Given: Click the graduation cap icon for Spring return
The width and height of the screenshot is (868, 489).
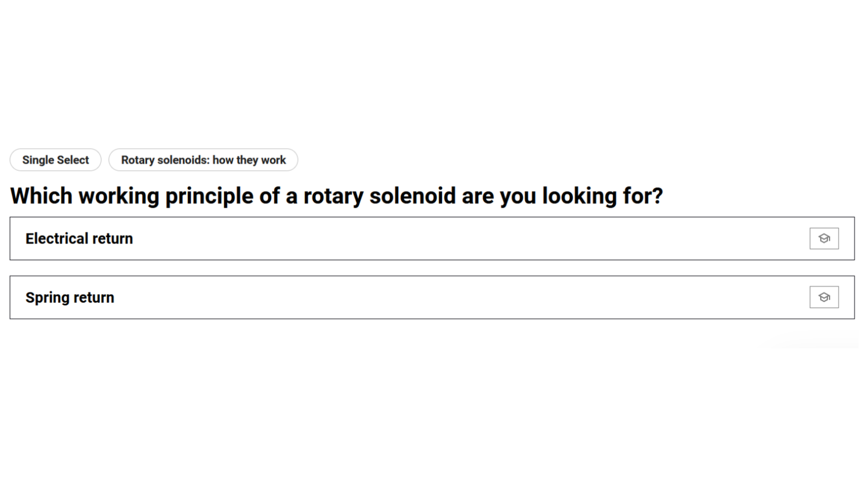Looking at the screenshot, I should click(823, 297).
